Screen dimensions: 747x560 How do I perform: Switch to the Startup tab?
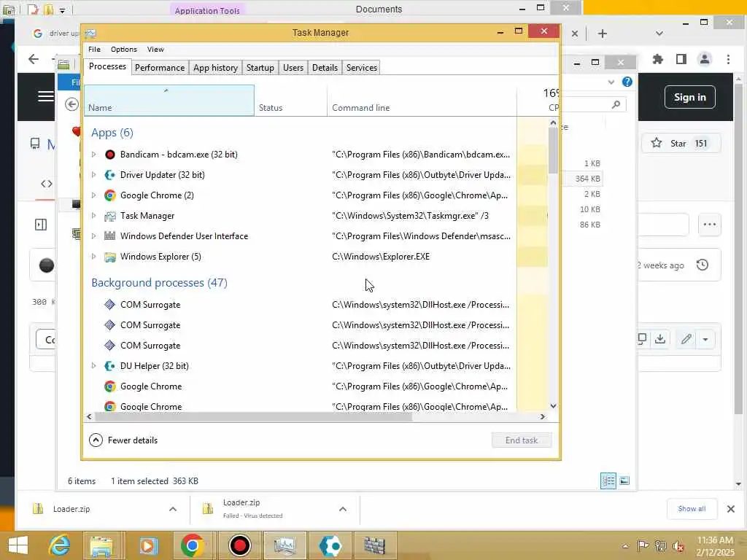coord(260,68)
